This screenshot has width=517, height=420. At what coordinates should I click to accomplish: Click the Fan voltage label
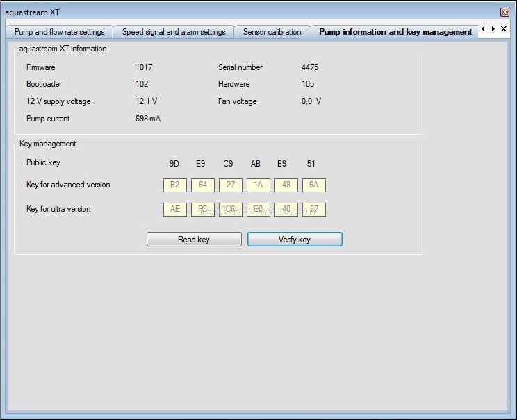point(238,101)
